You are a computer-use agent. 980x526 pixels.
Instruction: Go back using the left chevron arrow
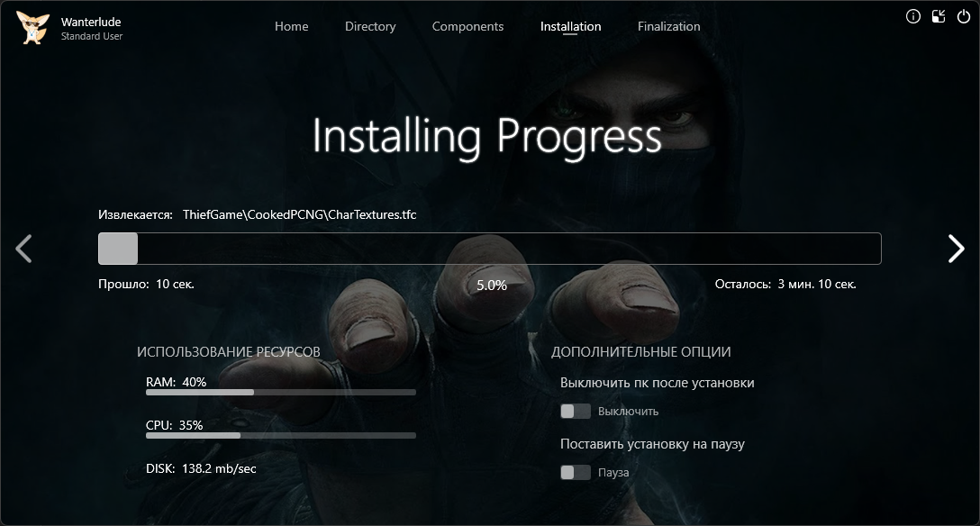pyautogui.click(x=24, y=249)
